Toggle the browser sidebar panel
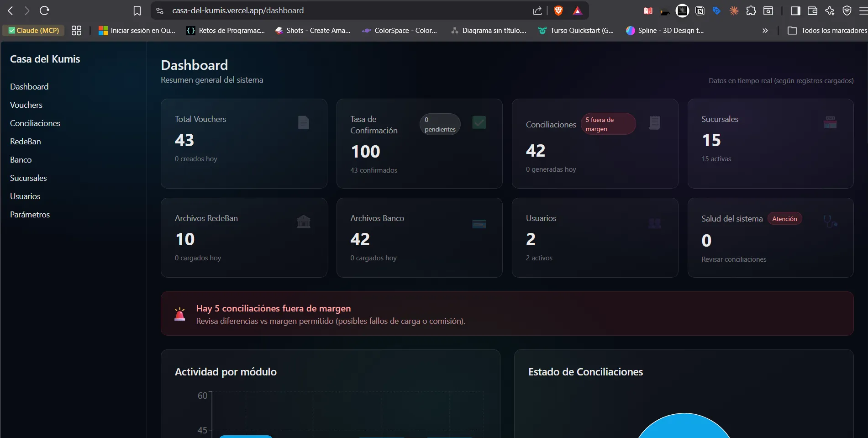868x438 pixels. tap(795, 11)
